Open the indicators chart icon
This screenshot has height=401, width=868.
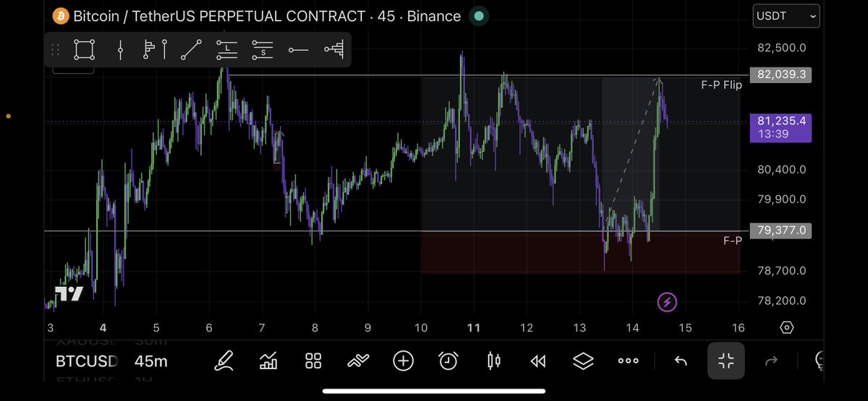[x=269, y=361]
